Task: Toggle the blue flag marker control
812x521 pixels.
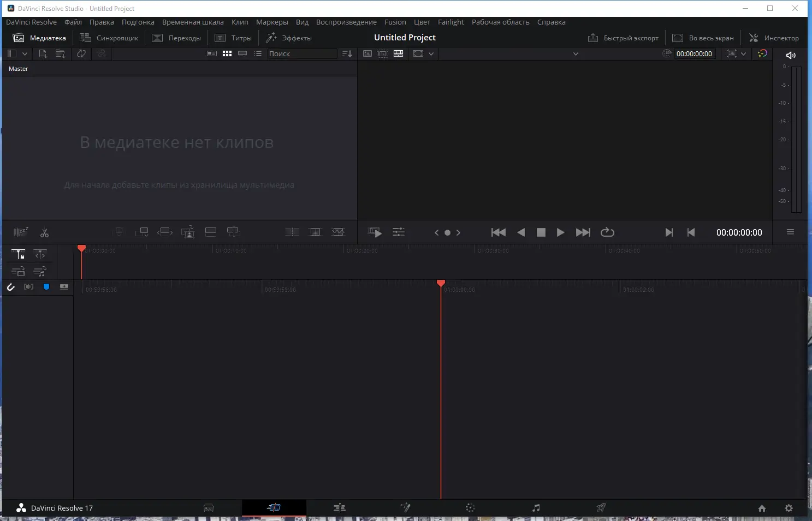Action: pyautogui.click(x=46, y=287)
